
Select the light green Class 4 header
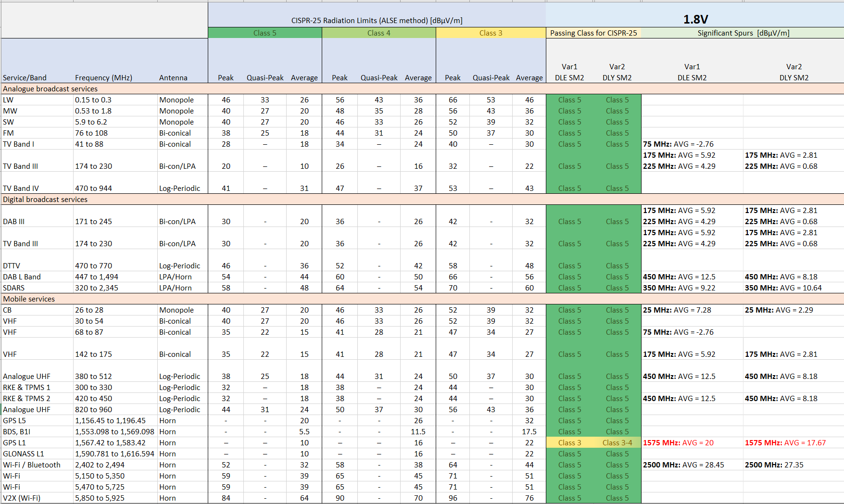(378, 33)
